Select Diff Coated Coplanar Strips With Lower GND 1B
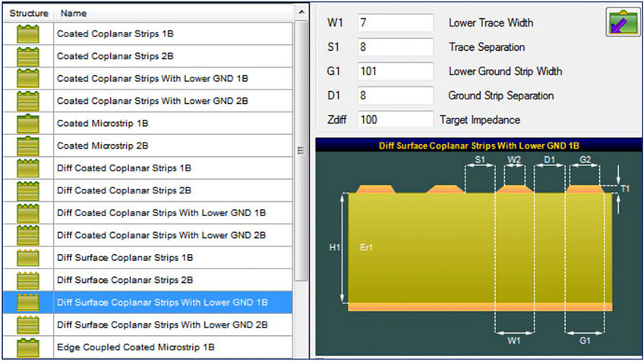The image size is (644, 361). coord(161,213)
